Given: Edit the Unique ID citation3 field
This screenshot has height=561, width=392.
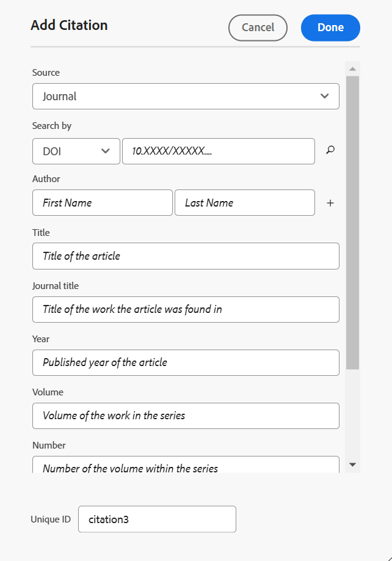Looking at the screenshot, I should tap(157, 519).
